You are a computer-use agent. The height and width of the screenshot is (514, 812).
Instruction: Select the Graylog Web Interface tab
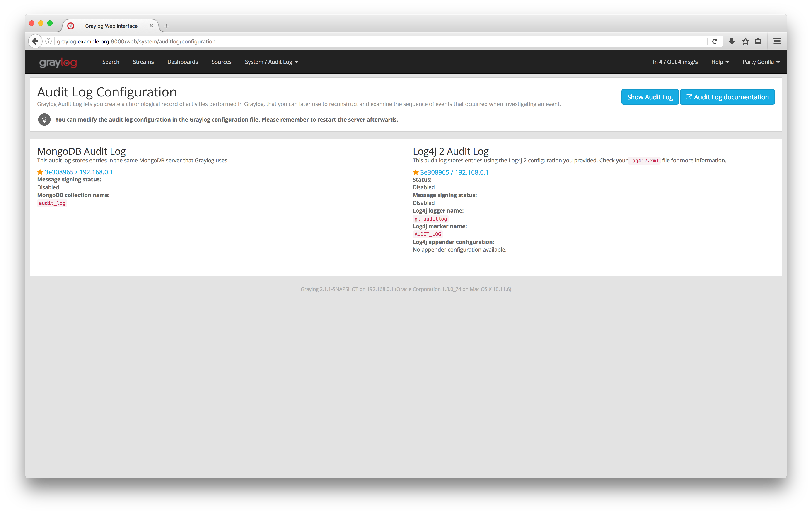click(111, 26)
